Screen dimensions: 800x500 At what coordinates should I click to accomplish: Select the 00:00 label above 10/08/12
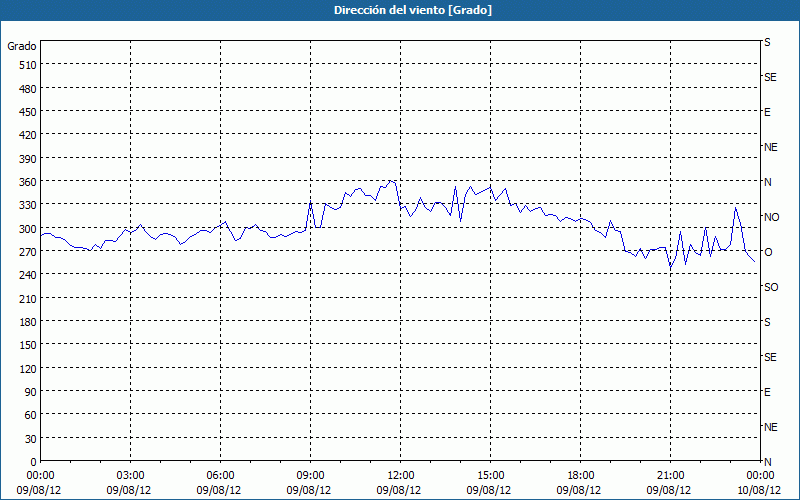point(760,476)
